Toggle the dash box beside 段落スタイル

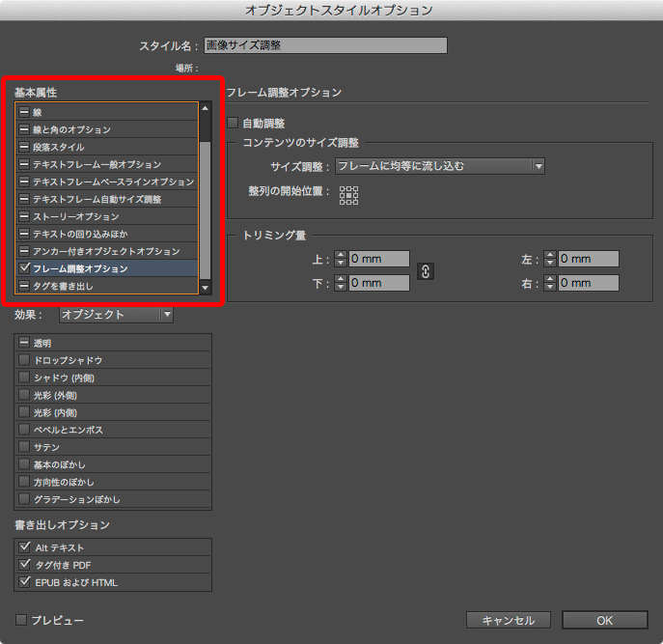coord(24,147)
